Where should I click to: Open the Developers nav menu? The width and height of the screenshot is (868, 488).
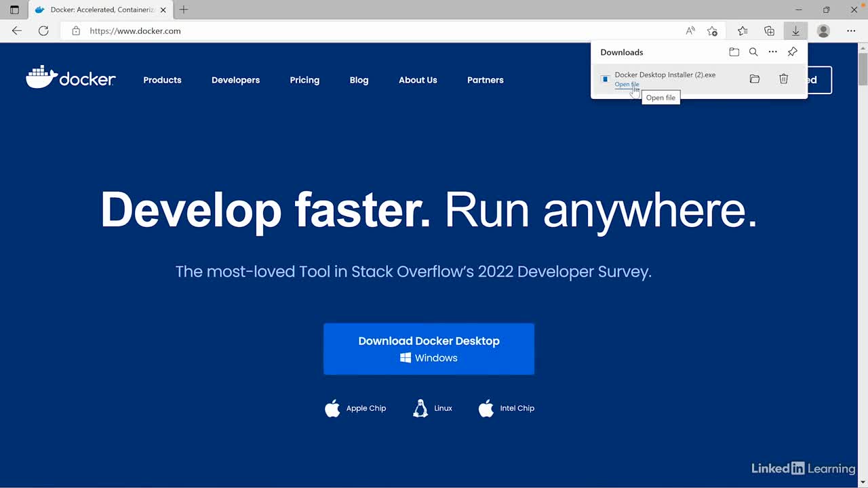[235, 80]
